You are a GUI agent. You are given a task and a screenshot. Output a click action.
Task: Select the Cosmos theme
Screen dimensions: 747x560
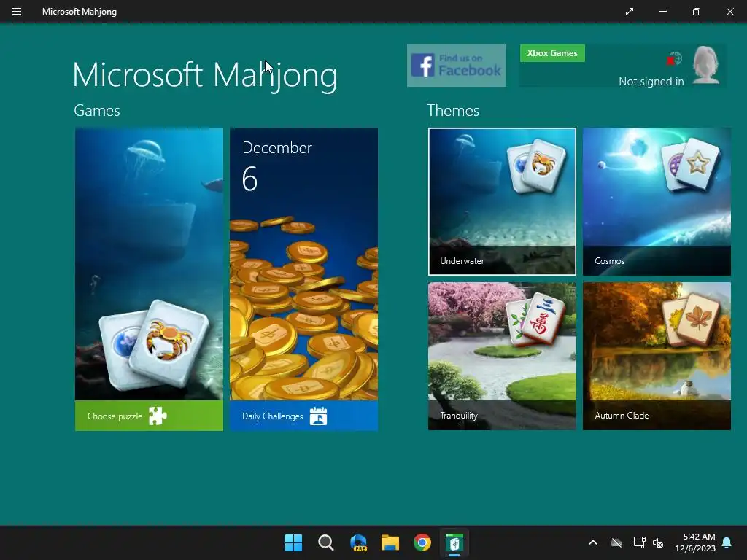[x=657, y=201]
